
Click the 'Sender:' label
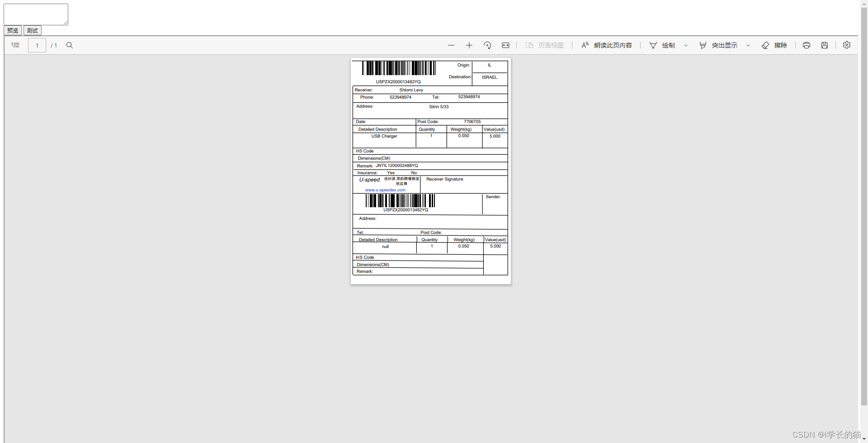click(x=493, y=197)
